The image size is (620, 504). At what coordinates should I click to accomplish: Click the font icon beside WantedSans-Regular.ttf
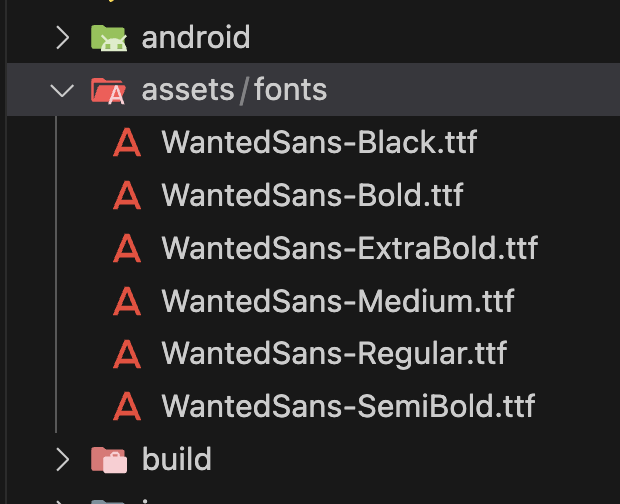[x=127, y=354]
